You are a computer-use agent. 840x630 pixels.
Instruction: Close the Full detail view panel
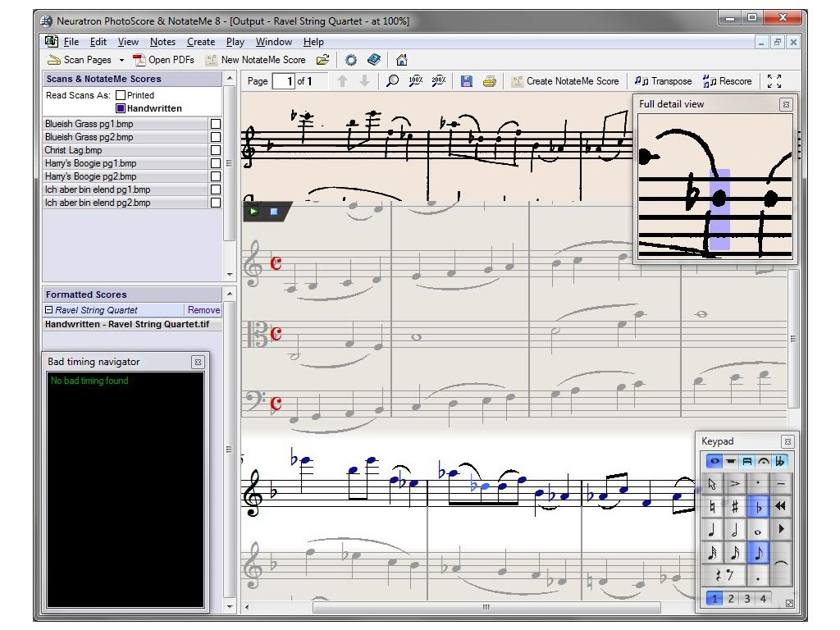786,104
